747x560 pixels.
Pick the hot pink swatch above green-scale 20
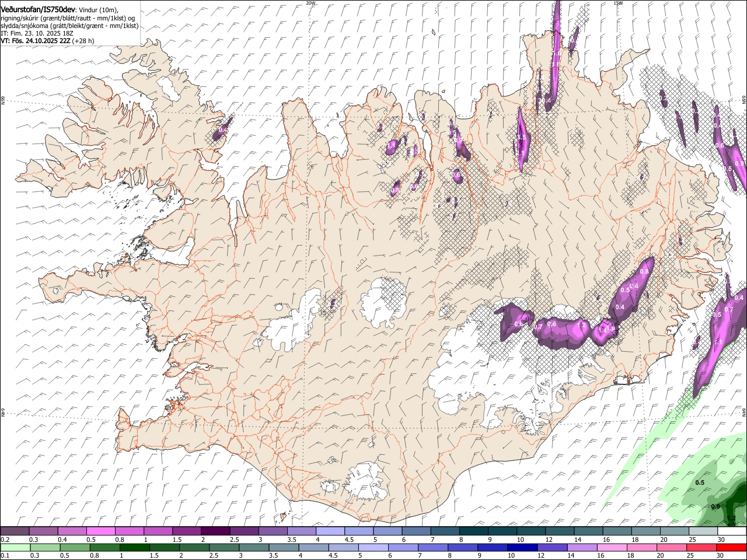(672, 548)
